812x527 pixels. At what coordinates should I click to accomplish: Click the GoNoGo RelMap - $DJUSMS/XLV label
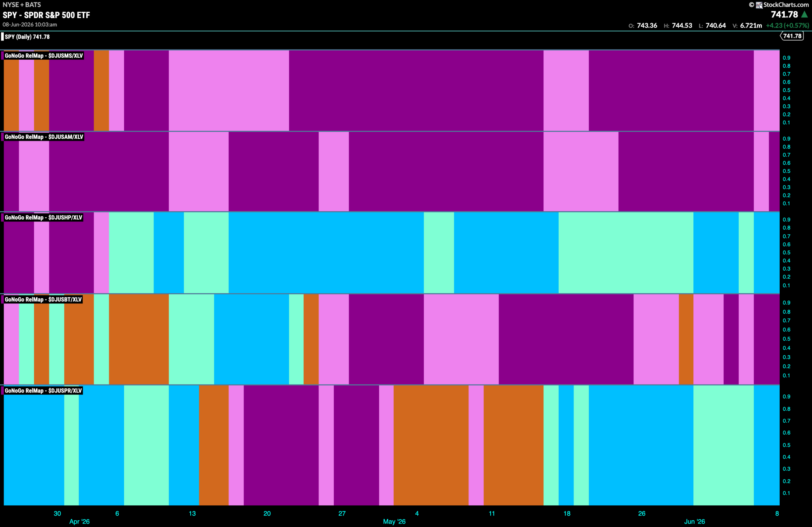point(44,56)
